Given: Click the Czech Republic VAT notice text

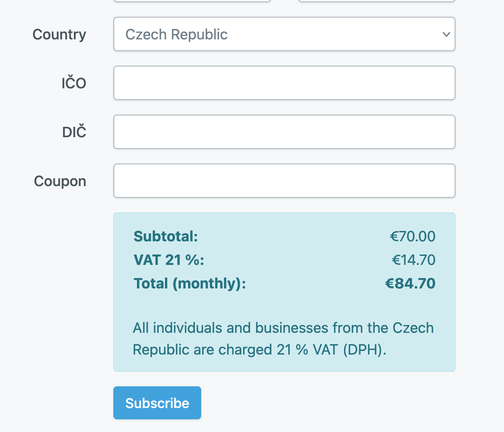Looking at the screenshot, I should point(283,339).
